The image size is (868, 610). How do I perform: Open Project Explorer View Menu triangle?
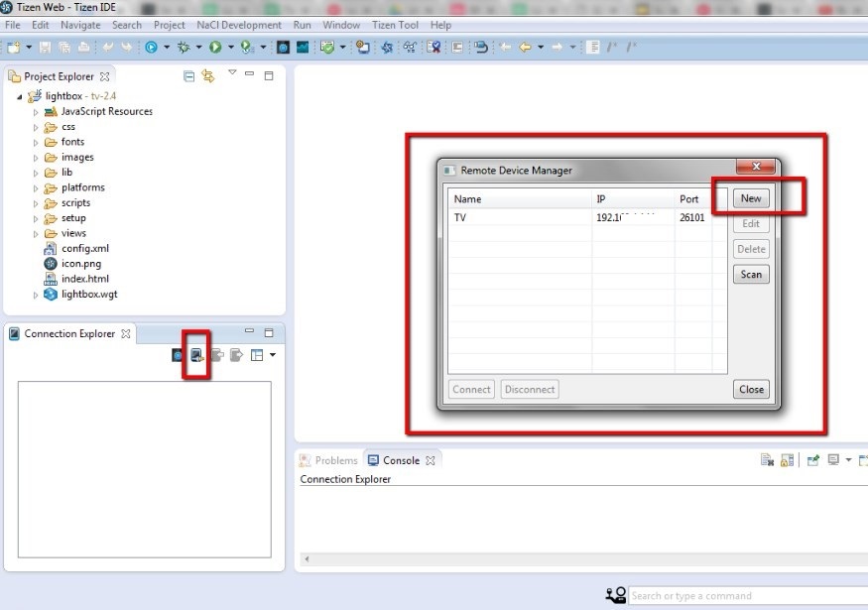pyautogui.click(x=232, y=72)
